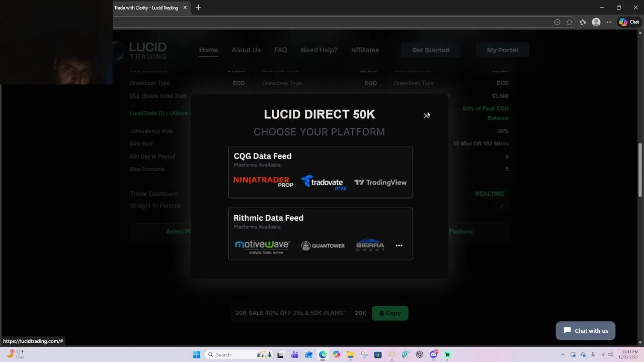
Task: Choose the Tradovate Prop platform logo
Action: coord(324,183)
